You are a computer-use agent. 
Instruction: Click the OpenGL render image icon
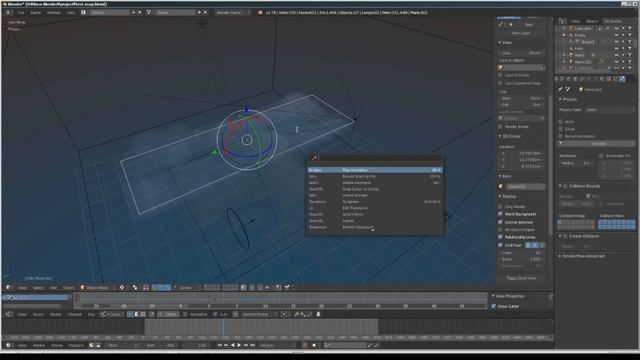(278, 287)
